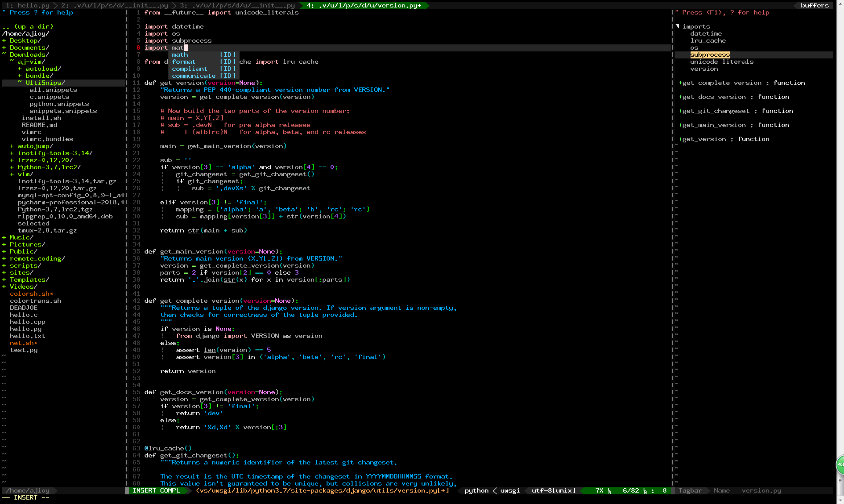
Task: Collapse the imports section triangle in Tagbar
Action: click(x=677, y=26)
